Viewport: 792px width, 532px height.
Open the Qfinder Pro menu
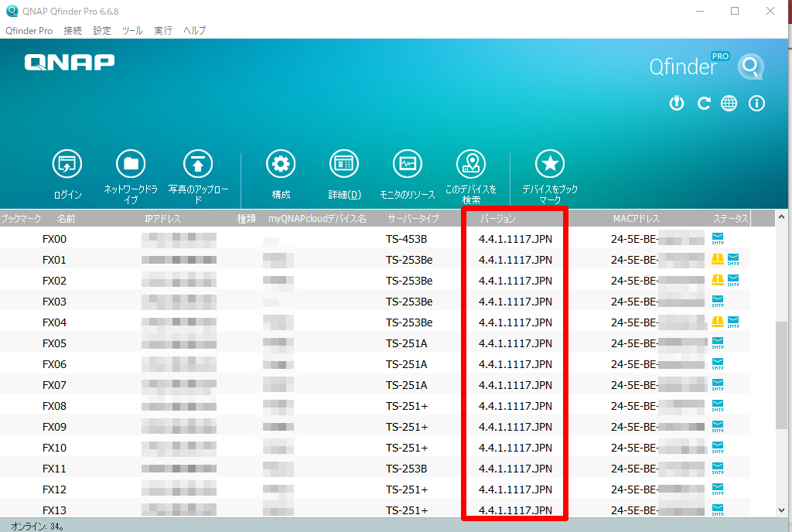click(29, 31)
